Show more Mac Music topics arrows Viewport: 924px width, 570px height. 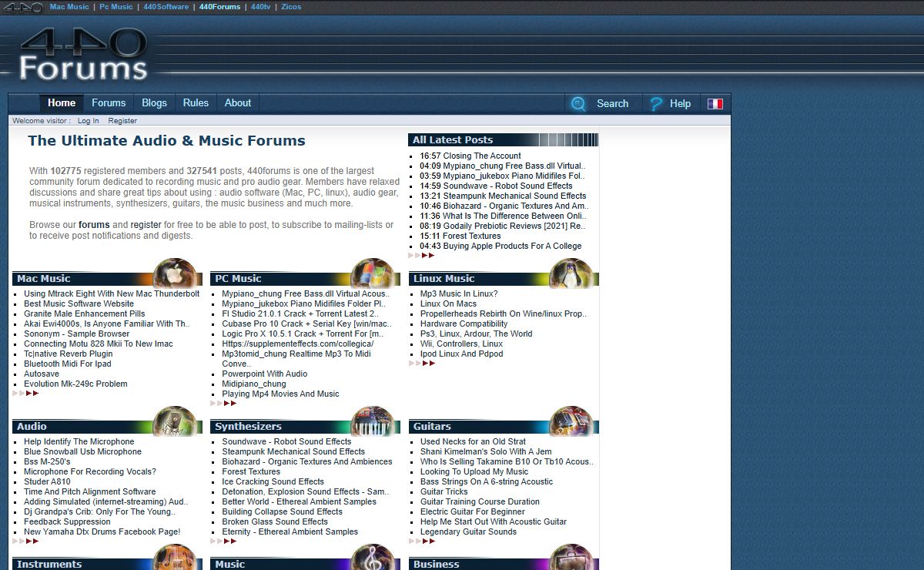(x=25, y=393)
